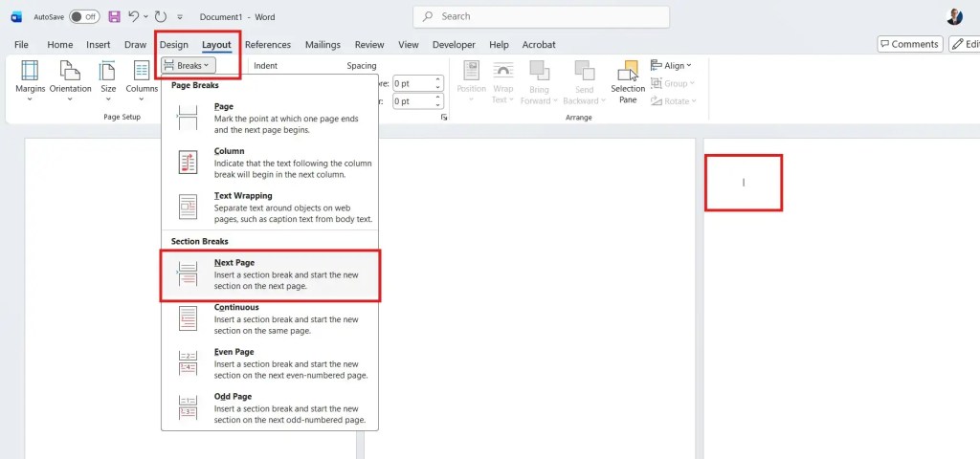
Task: Switch to the Home tab
Action: 60,44
